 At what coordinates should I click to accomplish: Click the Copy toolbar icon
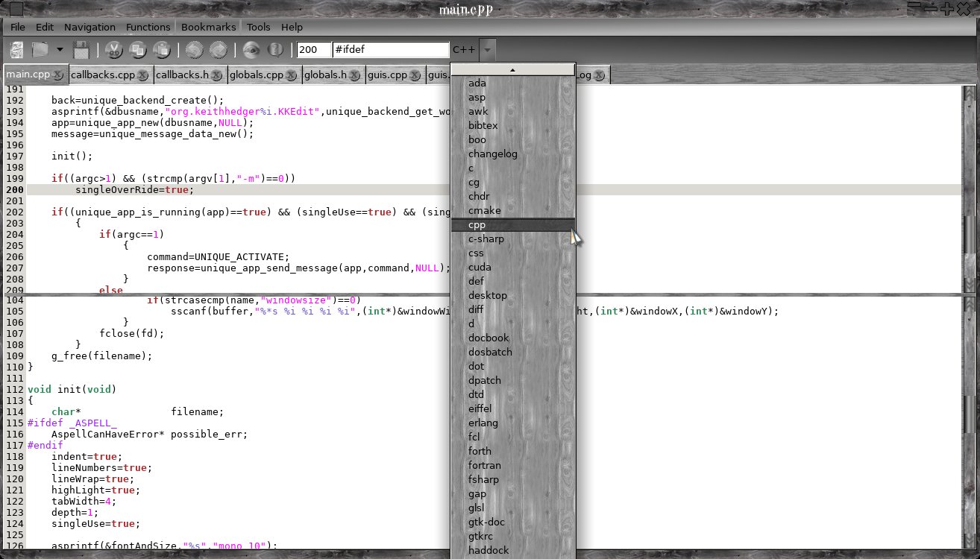[x=138, y=50]
